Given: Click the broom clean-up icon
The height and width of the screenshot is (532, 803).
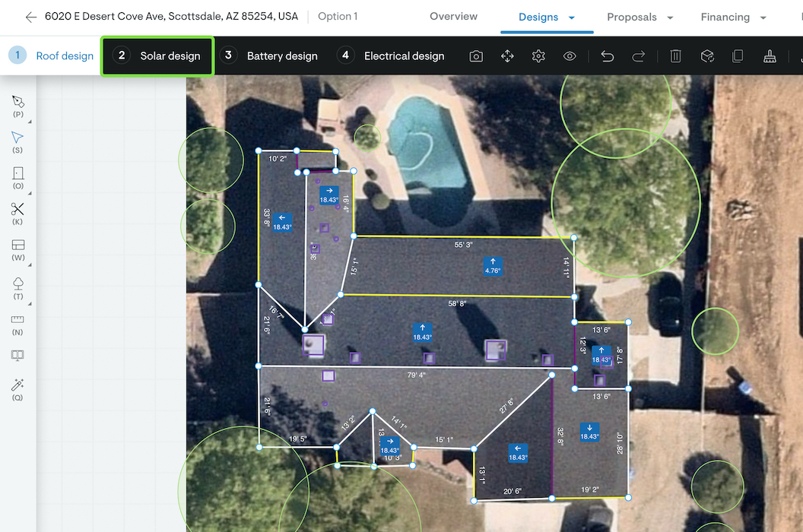Looking at the screenshot, I should tap(769, 56).
